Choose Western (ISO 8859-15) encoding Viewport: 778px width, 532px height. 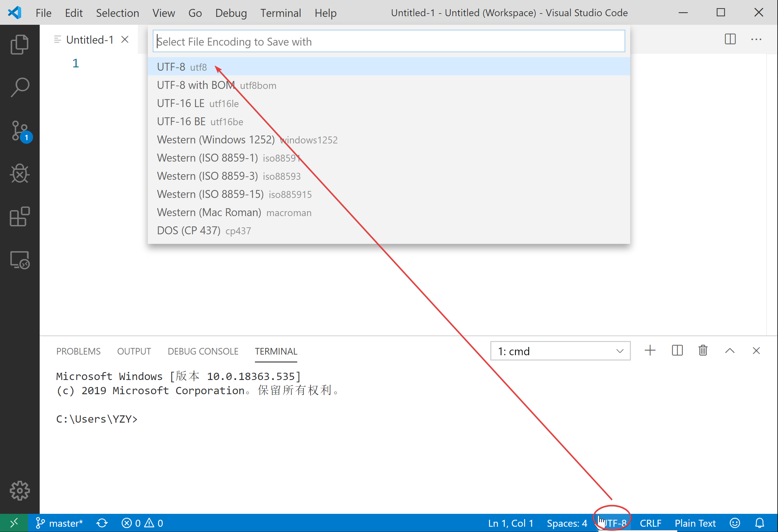coord(389,194)
